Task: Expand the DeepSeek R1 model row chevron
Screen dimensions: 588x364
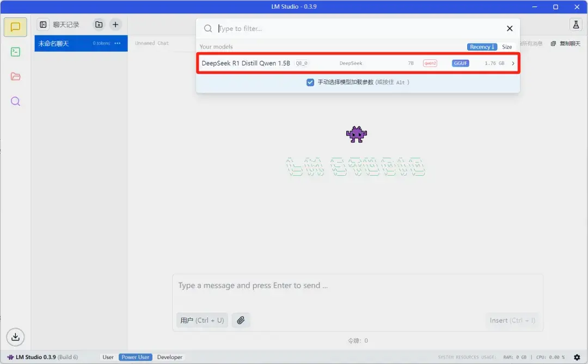Action: tap(513, 63)
